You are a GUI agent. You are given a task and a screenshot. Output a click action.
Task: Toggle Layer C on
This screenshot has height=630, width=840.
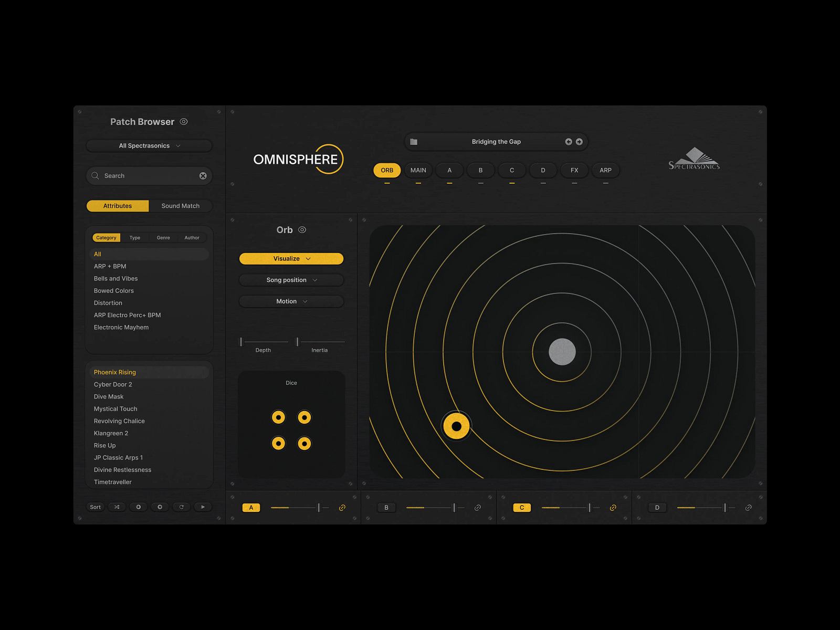point(521,507)
